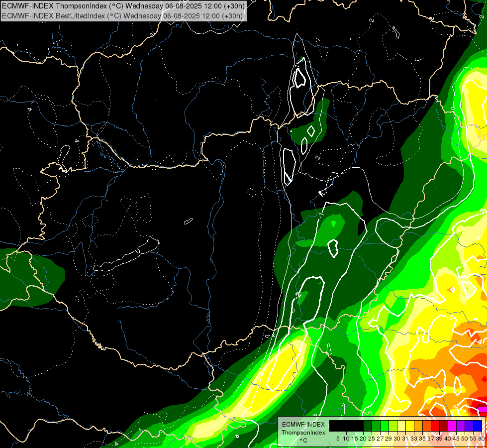Click the legend tick value 40
The width and height of the screenshot is (487, 448).
(x=448, y=439)
